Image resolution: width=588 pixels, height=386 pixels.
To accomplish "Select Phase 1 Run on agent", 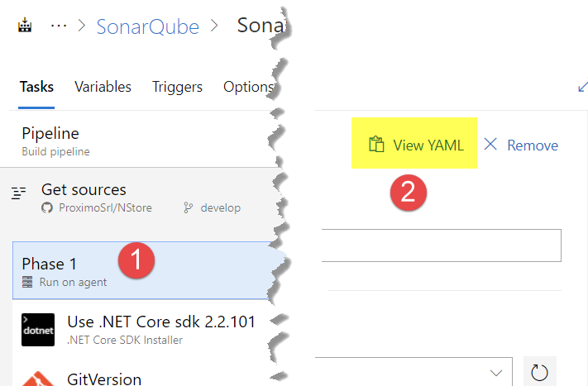I will point(142,270).
